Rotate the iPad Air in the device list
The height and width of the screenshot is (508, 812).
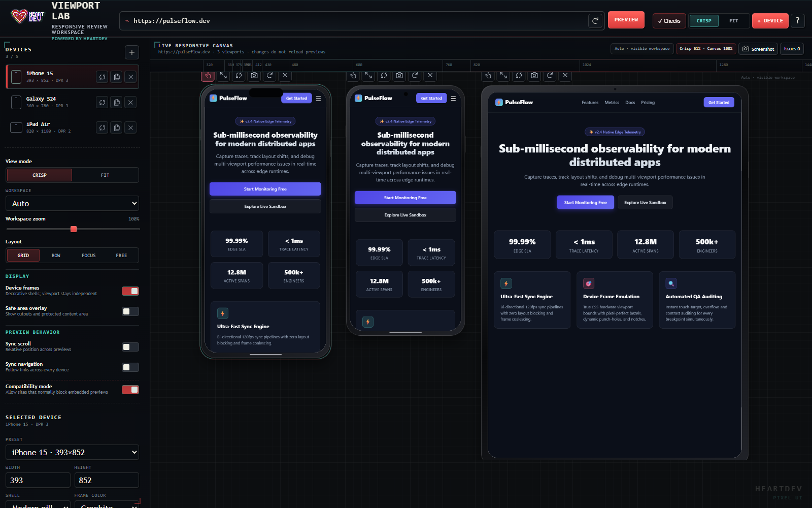(x=103, y=128)
